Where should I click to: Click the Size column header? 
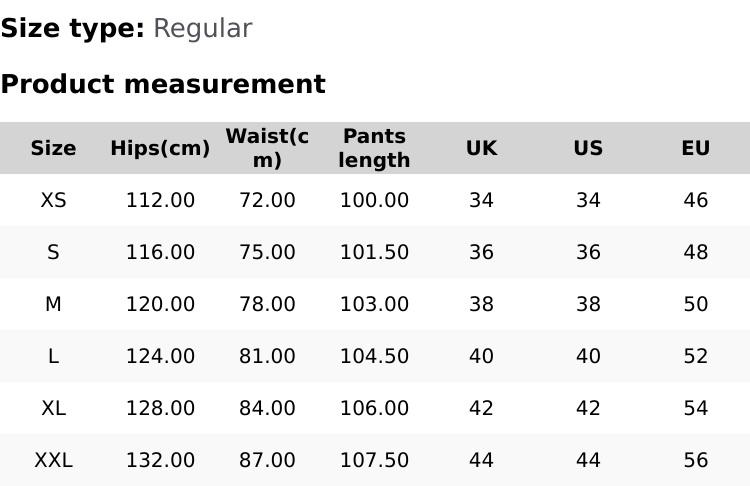(x=53, y=148)
